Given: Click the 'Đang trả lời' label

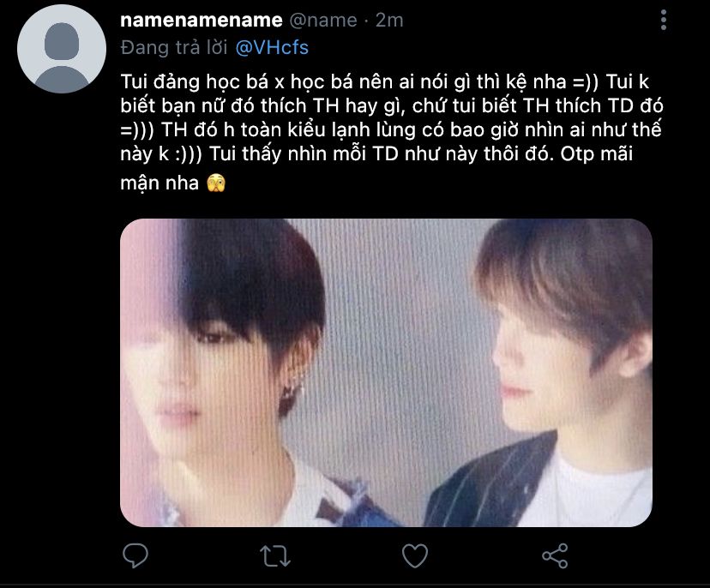Looking at the screenshot, I should 174,47.
